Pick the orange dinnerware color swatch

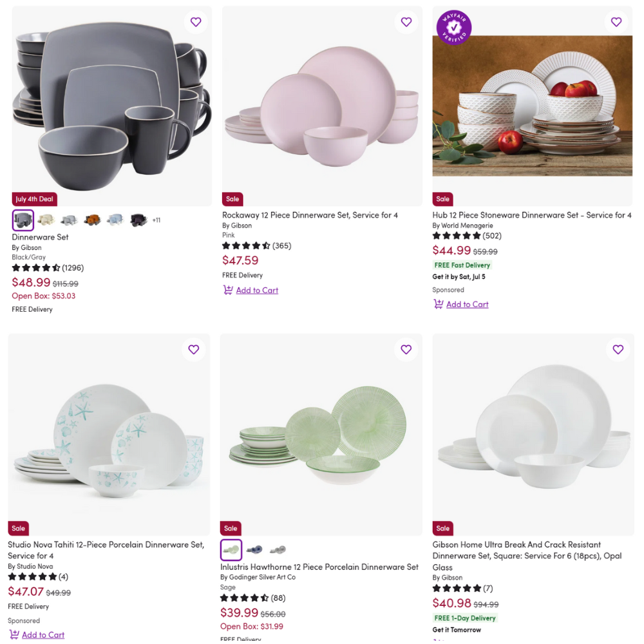(92, 220)
